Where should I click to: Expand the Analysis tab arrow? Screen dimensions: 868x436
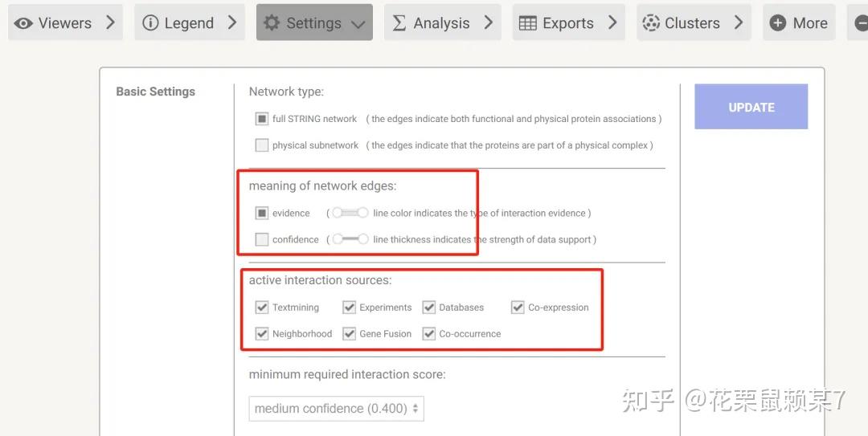click(x=488, y=22)
